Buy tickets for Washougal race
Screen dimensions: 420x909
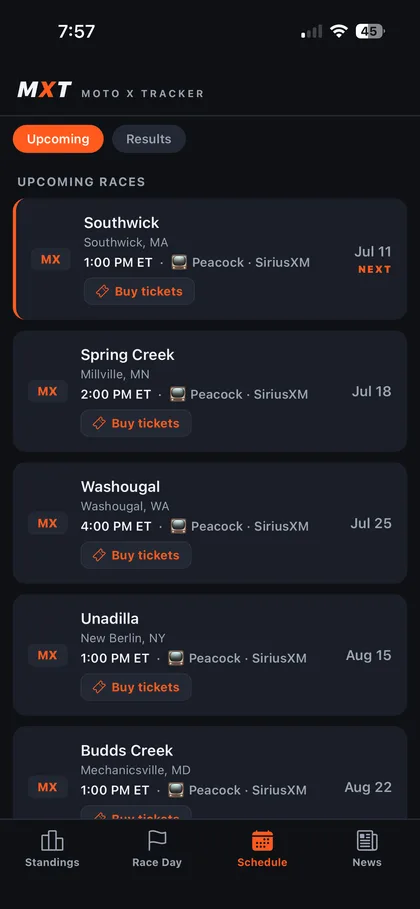click(x=136, y=555)
